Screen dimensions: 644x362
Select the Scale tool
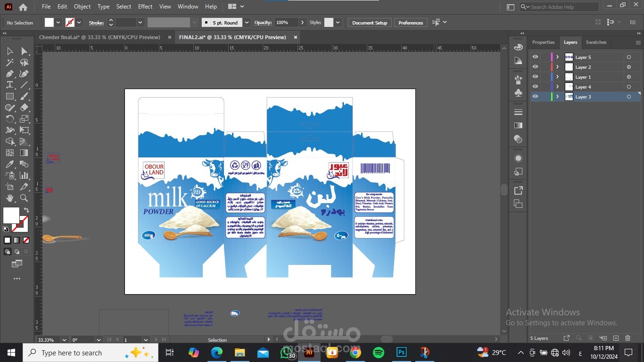pos(24,119)
